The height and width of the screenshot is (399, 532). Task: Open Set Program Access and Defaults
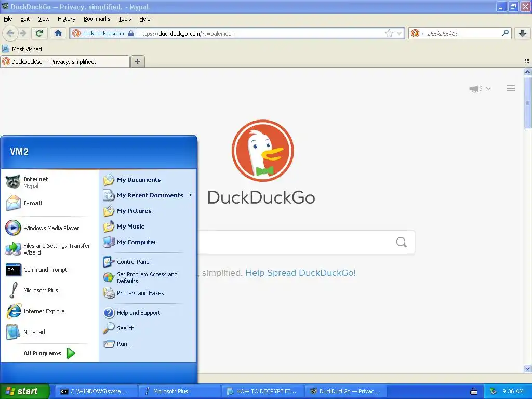coord(148,277)
